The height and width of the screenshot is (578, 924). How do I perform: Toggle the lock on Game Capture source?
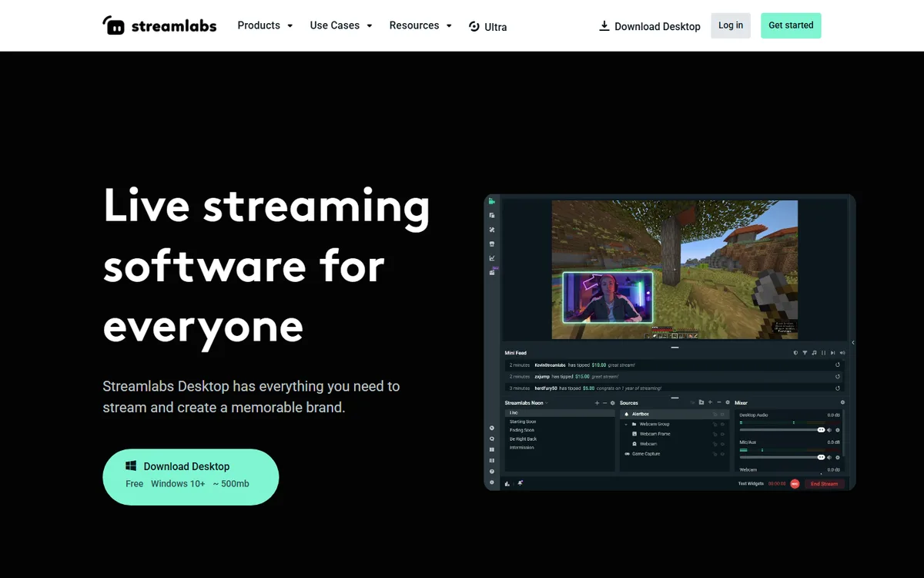tap(715, 454)
